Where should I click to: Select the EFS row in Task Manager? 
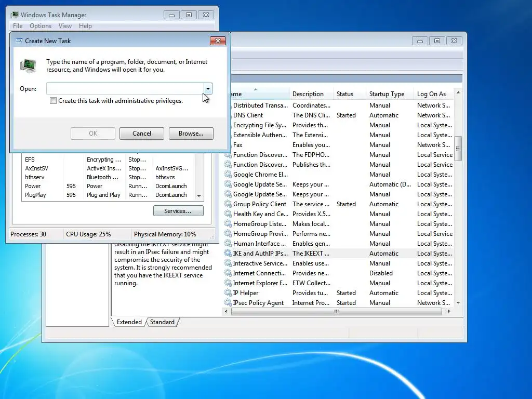click(x=109, y=159)
